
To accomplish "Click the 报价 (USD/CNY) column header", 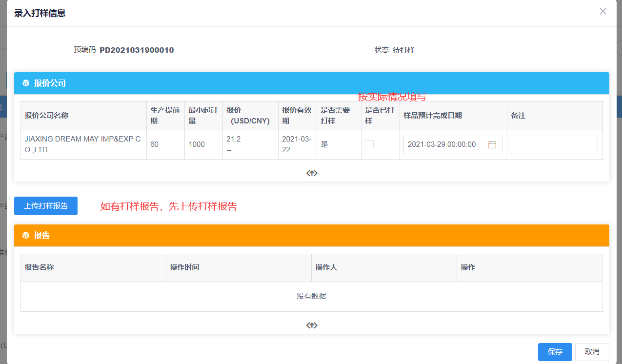I will point(250,116).
